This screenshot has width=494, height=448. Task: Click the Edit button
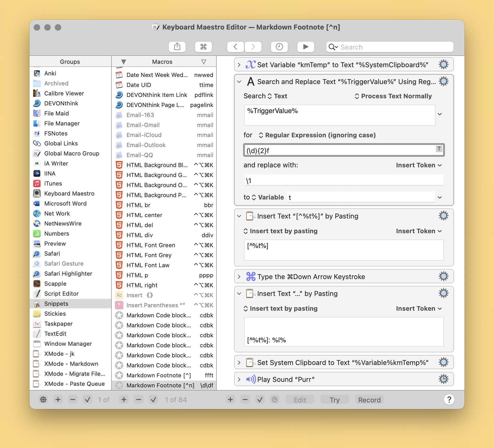(x=300, y=400)
